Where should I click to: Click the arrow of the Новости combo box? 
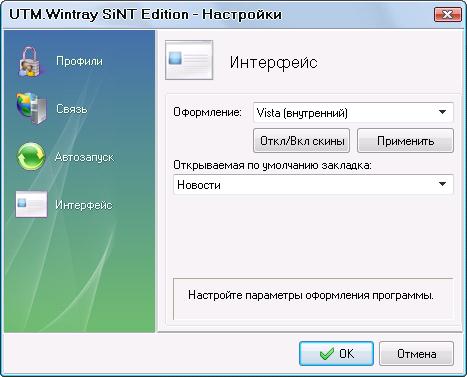(x=442, y=184)
